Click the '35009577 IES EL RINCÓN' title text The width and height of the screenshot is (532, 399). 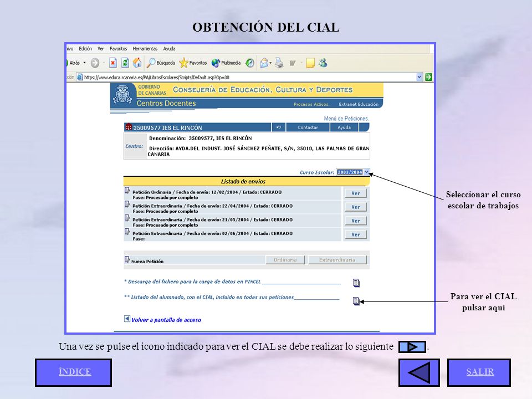[x=167, y=127]
